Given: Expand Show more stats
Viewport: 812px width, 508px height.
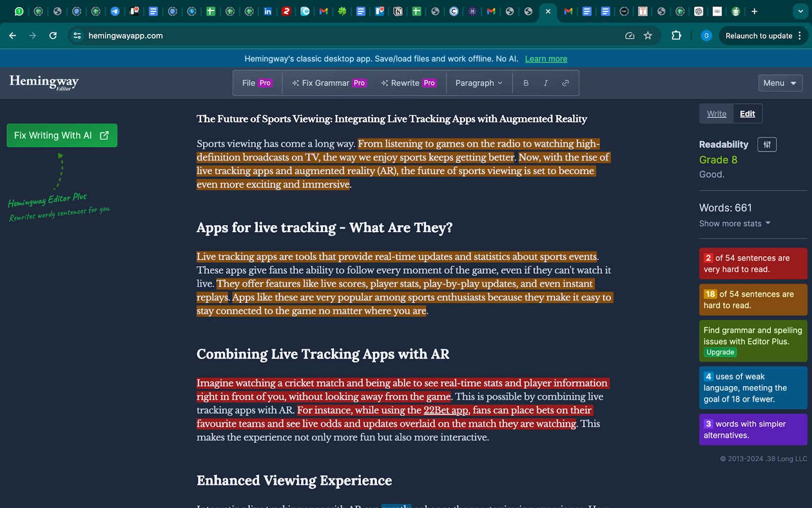Looking at the screenshot, I should (734, 224).
